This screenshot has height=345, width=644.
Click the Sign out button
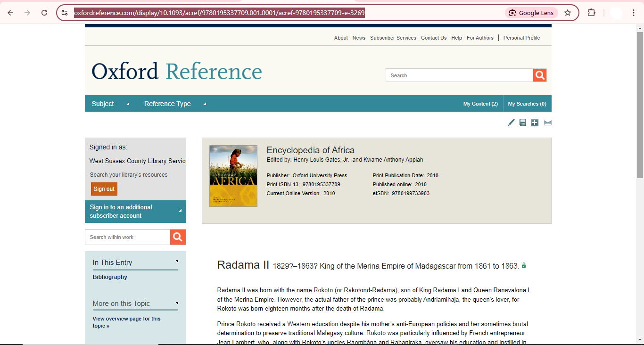click(x=104, y=189)
